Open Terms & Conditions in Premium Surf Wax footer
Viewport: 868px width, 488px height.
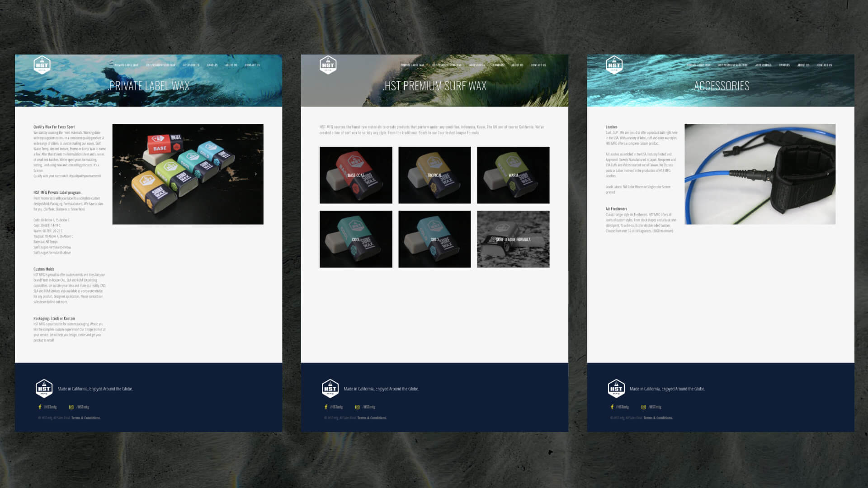pos(372,418)
